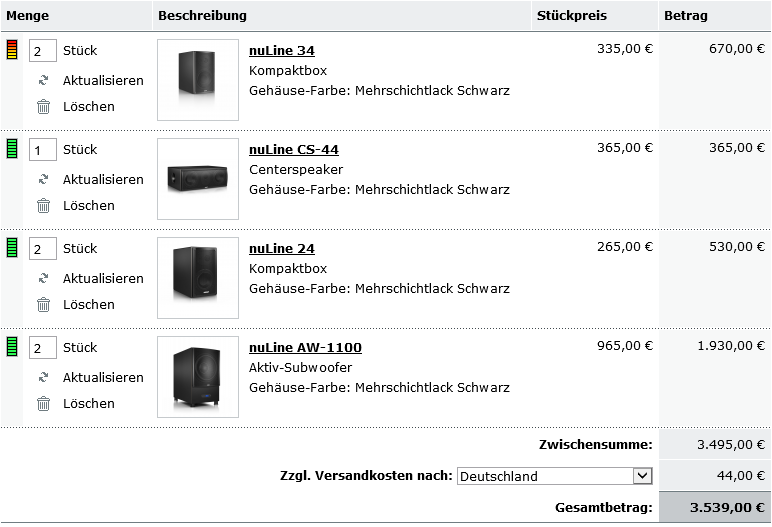Screen dimensions: 772x527
Task: Click refresh icon for nuLine 34
Action: [43, 80]
